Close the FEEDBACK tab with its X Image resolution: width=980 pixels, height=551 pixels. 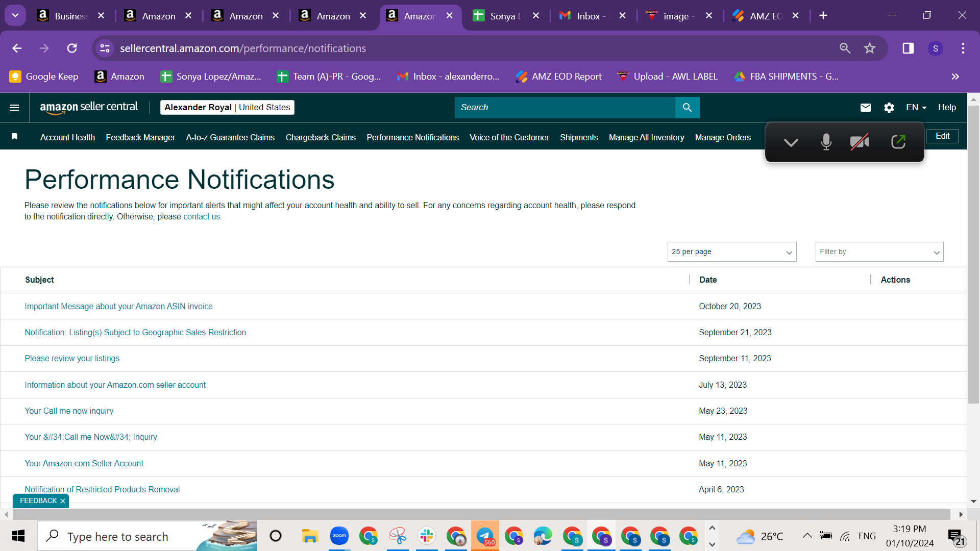click(63, 501)
